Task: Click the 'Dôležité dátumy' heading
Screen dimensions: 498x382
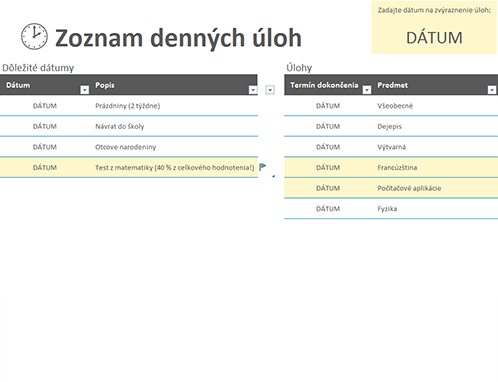Action: (x=38, y=68)
